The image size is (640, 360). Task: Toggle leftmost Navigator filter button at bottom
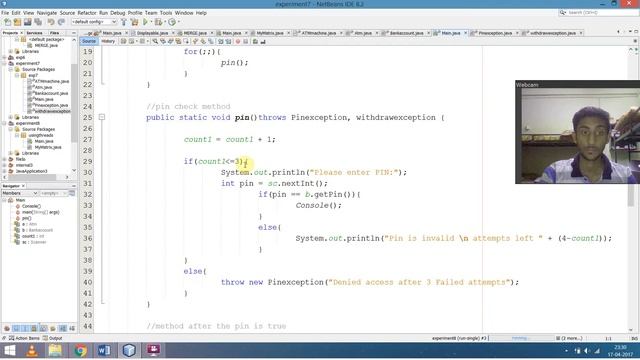(7, 329)
